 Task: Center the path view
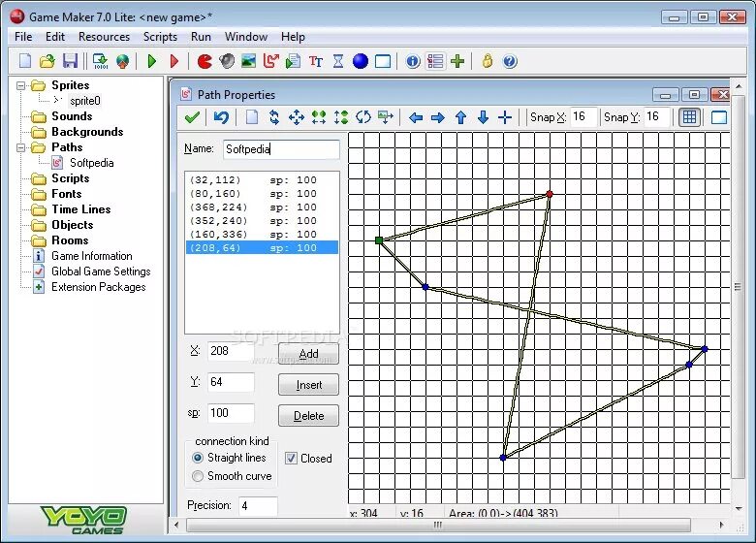(x=505, y=117)
